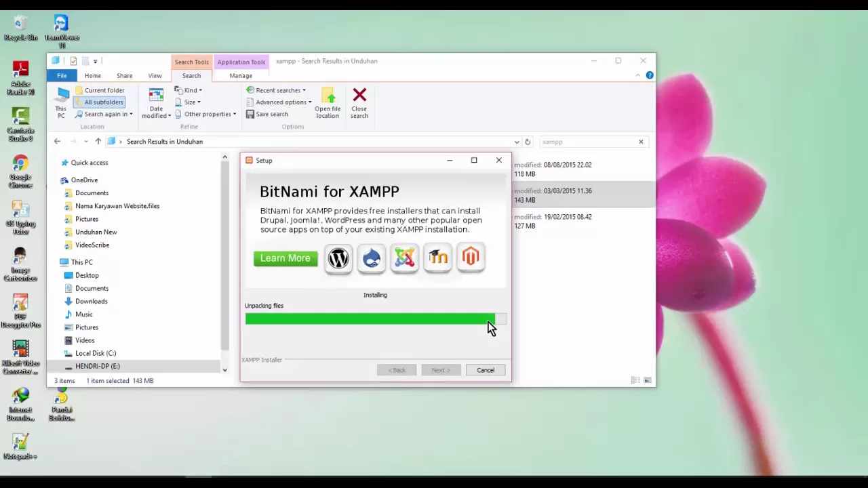Click the Magento icon in the Setup window
The width and height of the screenshot is (868, 488).
pos(471,258)
